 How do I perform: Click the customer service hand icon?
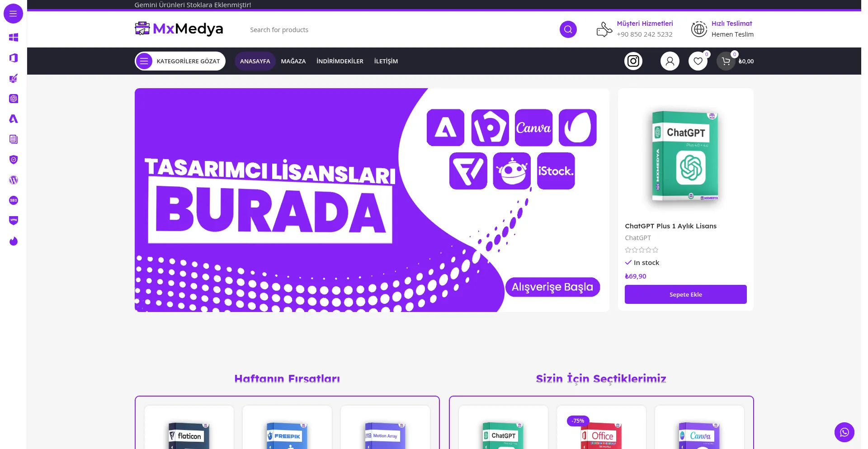(x=604, y=29)
